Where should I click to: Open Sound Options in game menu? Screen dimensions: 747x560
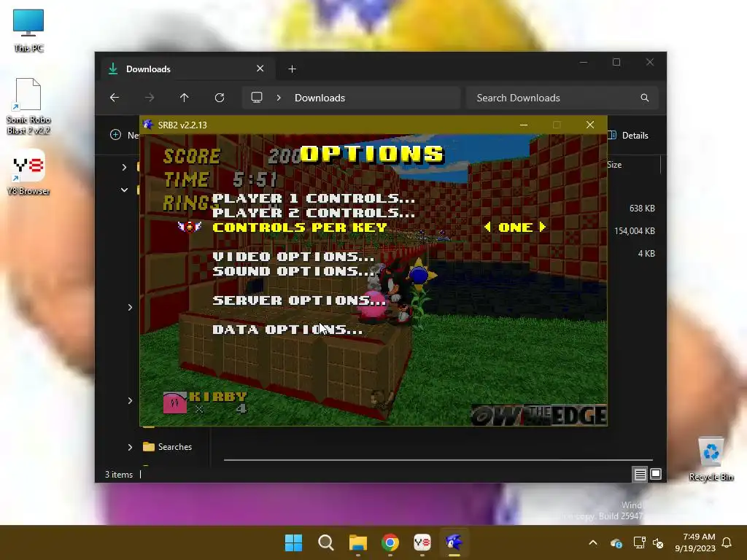pyautogui.click(x=293, y=271)
